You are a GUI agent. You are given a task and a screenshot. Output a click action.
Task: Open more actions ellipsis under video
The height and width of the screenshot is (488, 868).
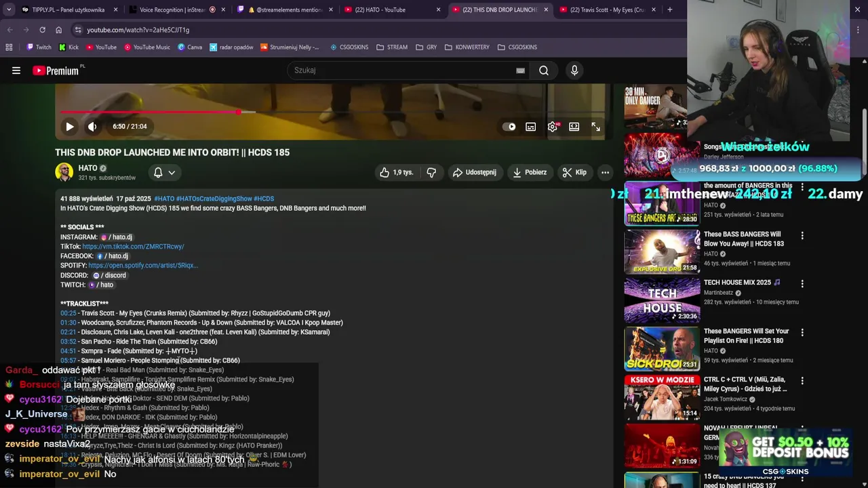click(x=605, y=172)
